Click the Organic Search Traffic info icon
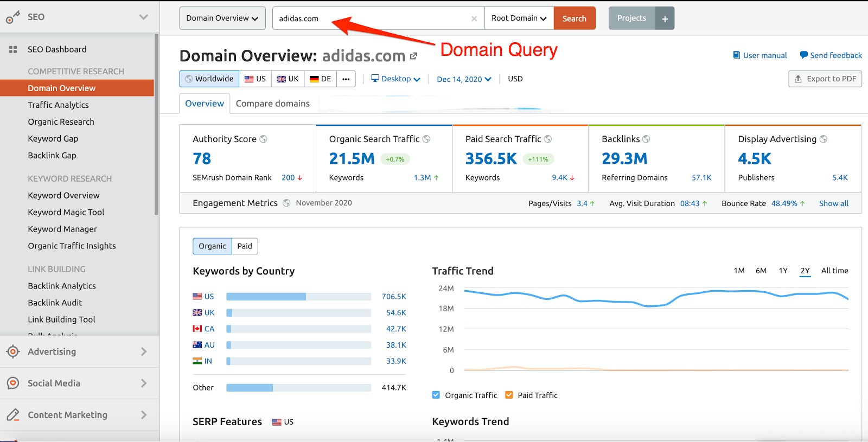 point(426,139)
